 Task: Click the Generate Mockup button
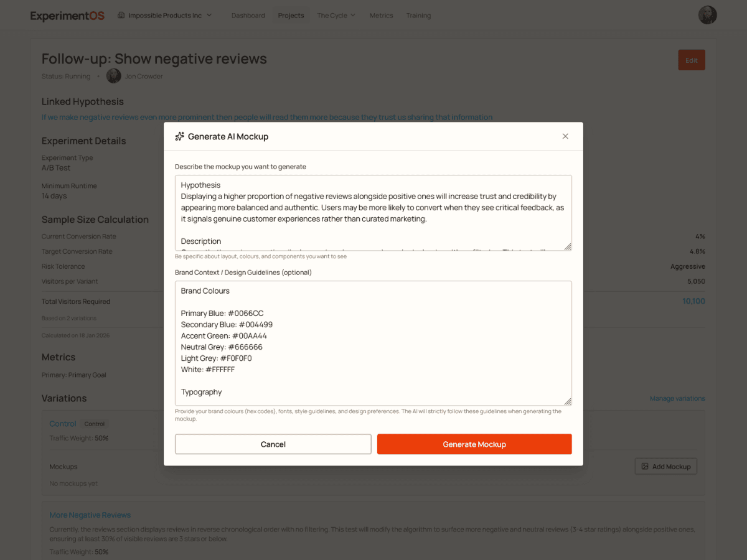(474, 444)
